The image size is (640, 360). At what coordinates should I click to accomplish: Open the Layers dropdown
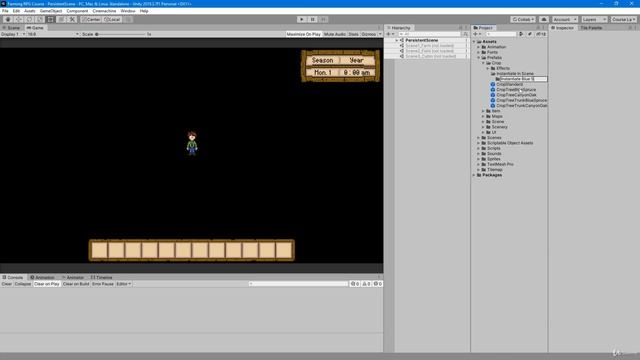pos(594,19)
